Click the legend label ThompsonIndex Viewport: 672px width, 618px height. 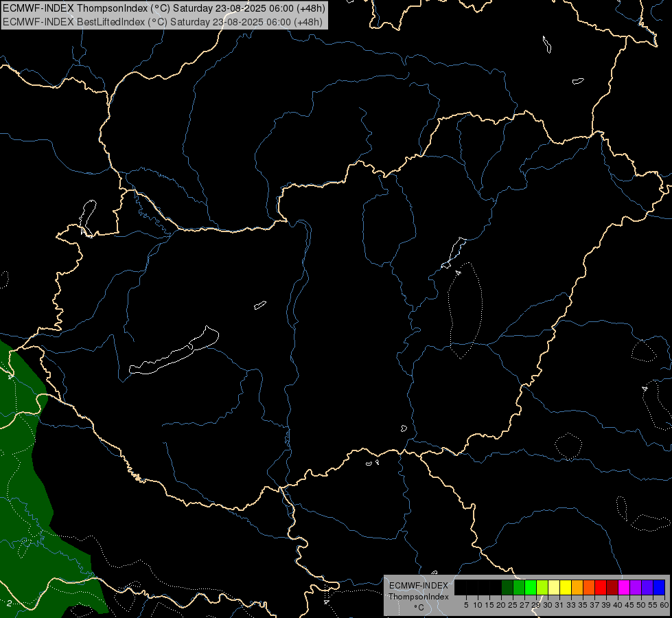point(419,597)
